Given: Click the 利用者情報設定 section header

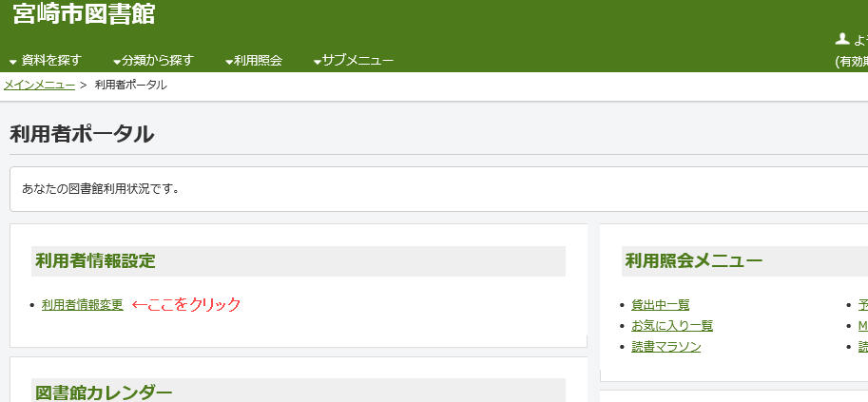Looking at the screenshot, I should 299,260.
